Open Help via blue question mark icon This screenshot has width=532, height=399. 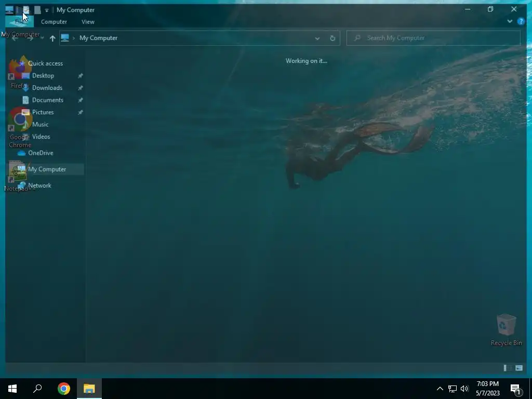[521, 21]
